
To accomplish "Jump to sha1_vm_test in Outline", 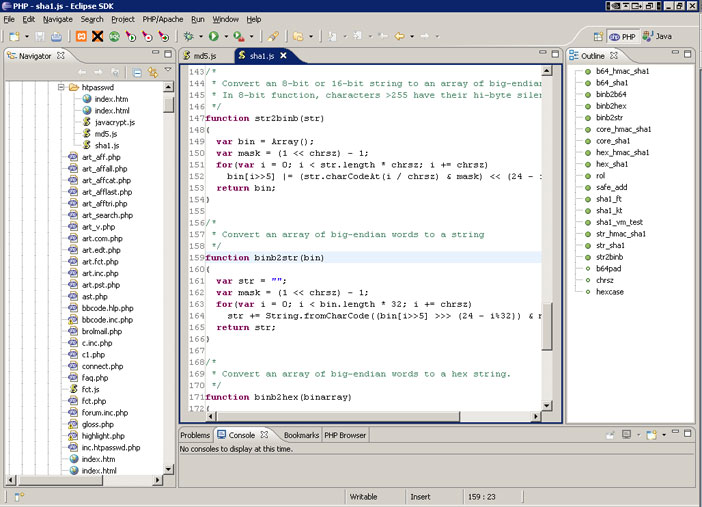I will click(619, 222).
